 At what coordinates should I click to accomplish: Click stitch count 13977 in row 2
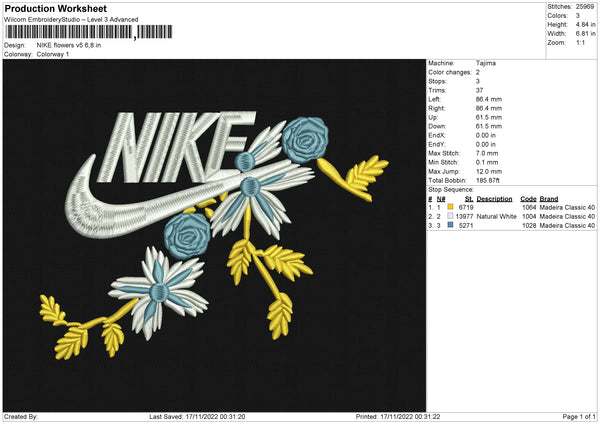[x=465, y=217]
